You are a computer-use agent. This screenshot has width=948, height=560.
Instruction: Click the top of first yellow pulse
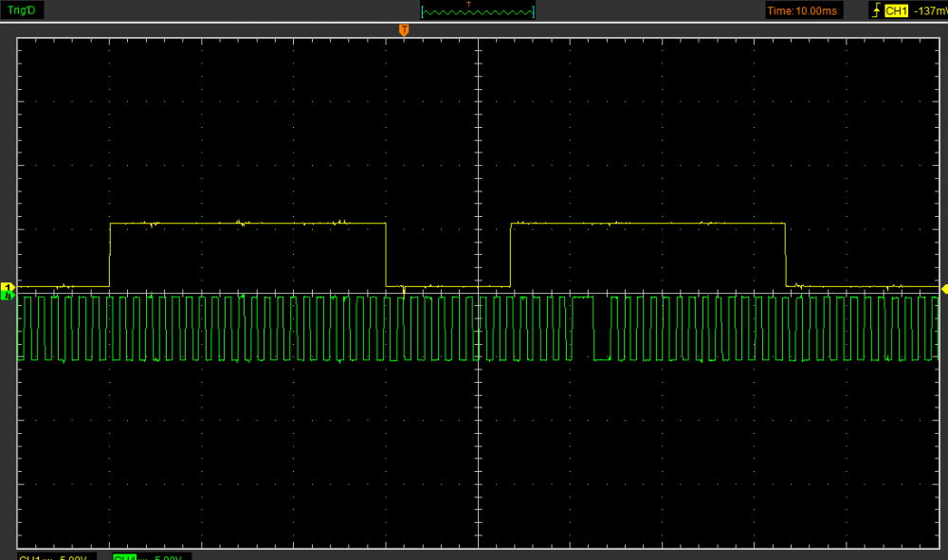pyautogui.click(x=247, y=224)
